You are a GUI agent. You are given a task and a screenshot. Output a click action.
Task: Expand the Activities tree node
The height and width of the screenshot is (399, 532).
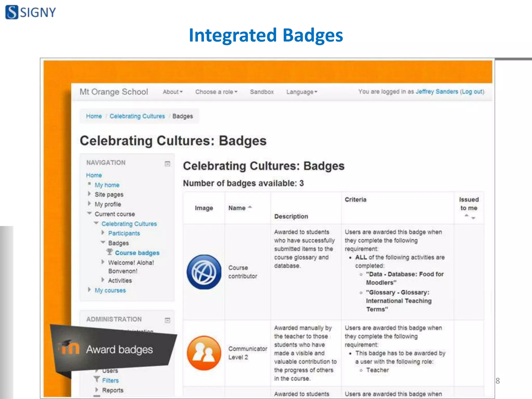point(103,280)
